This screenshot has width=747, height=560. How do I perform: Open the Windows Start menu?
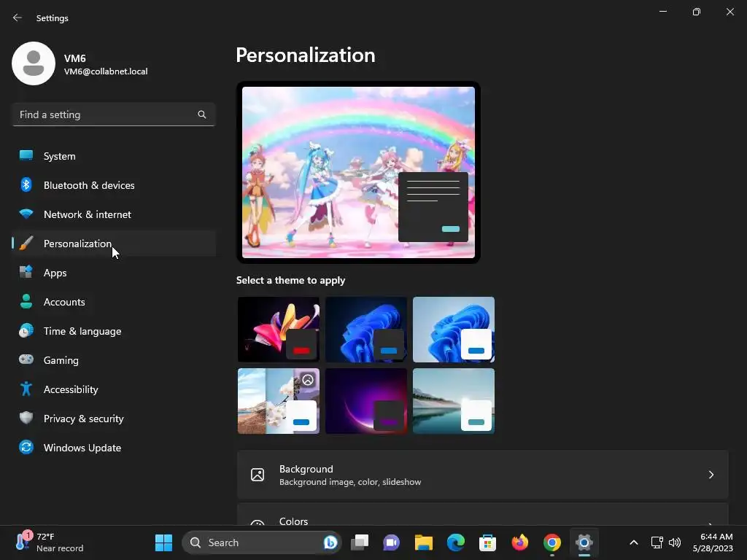(x=164, y=542)
